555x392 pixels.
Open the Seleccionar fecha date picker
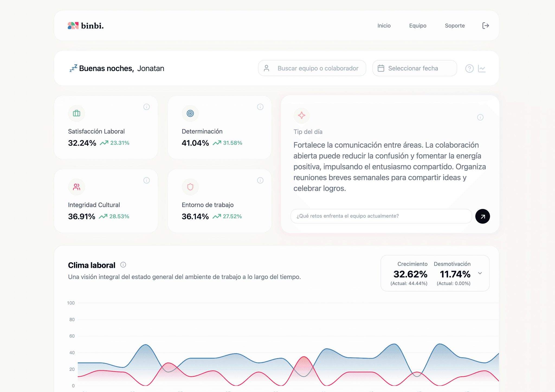click(414, 68)
